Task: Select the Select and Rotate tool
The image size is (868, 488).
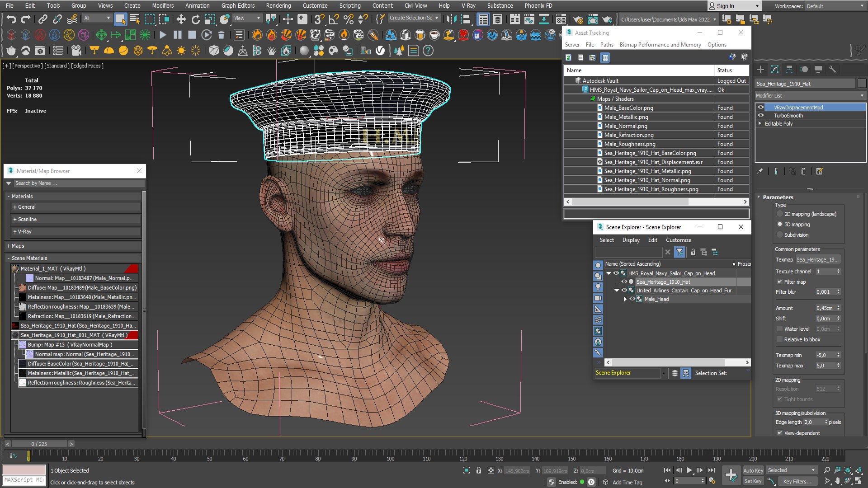Action: 195,19
